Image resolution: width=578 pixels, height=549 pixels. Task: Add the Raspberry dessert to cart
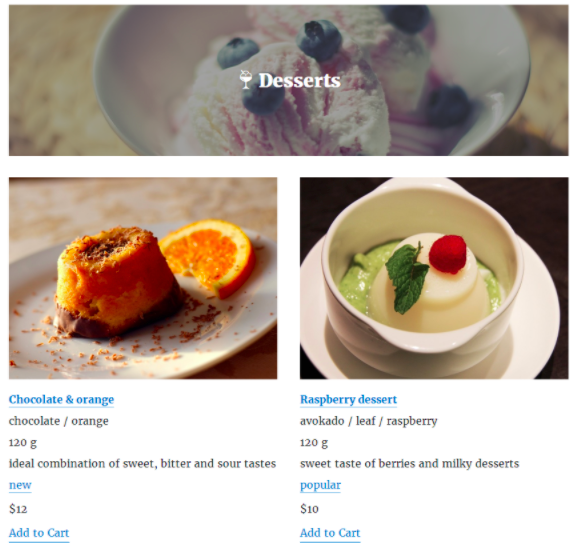point(330,533)
